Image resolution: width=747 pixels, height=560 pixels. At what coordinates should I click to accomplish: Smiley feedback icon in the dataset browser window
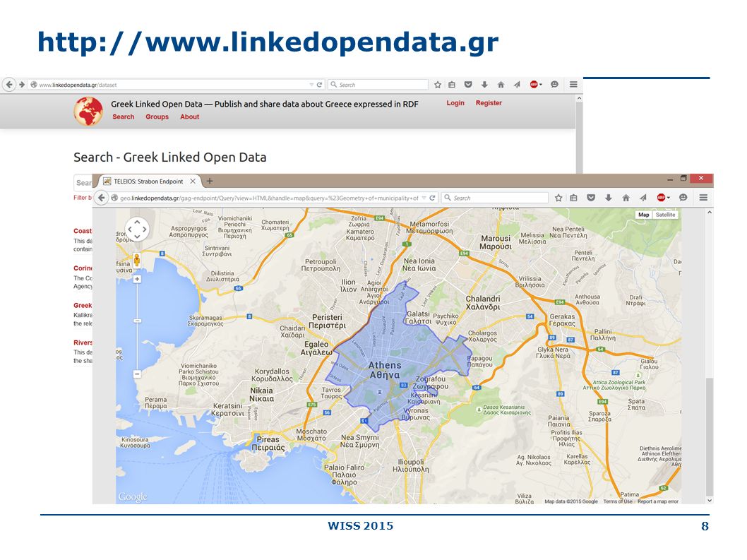coord(554,84)
